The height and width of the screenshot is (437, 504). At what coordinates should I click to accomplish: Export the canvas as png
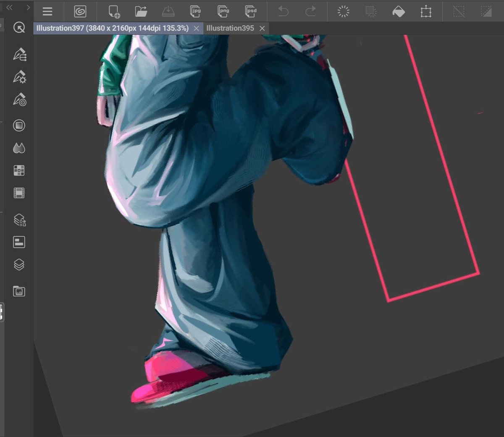[223, 11]
